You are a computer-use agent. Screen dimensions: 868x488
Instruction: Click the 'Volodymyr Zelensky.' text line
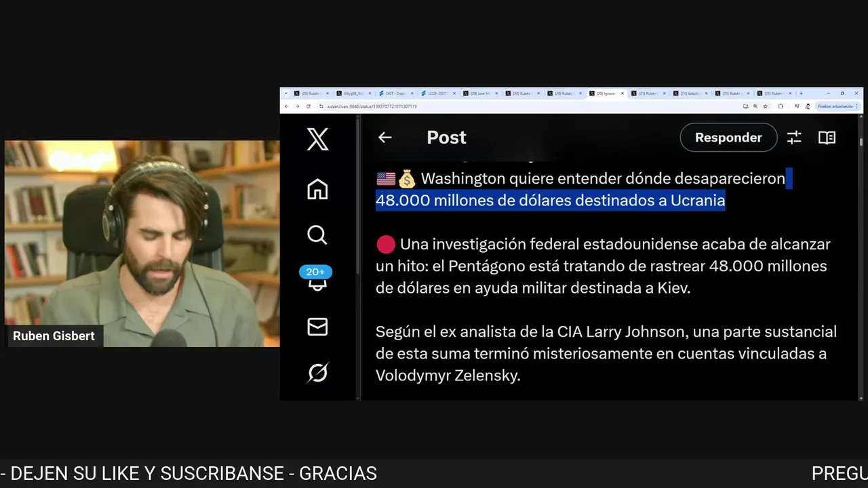[x=448, y=375]
